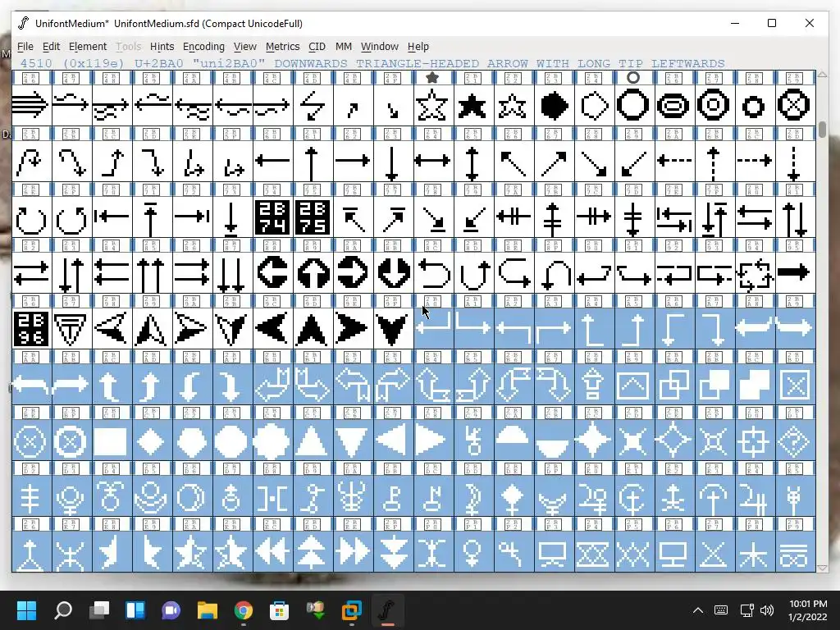Select black circled white left arrow glyph 2B88

pos(272,272)
